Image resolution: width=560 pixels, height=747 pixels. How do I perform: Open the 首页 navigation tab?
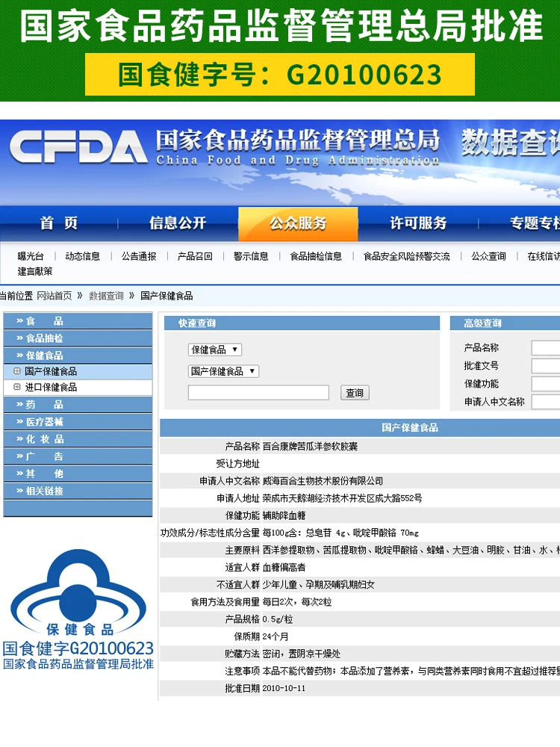point(58,223)
